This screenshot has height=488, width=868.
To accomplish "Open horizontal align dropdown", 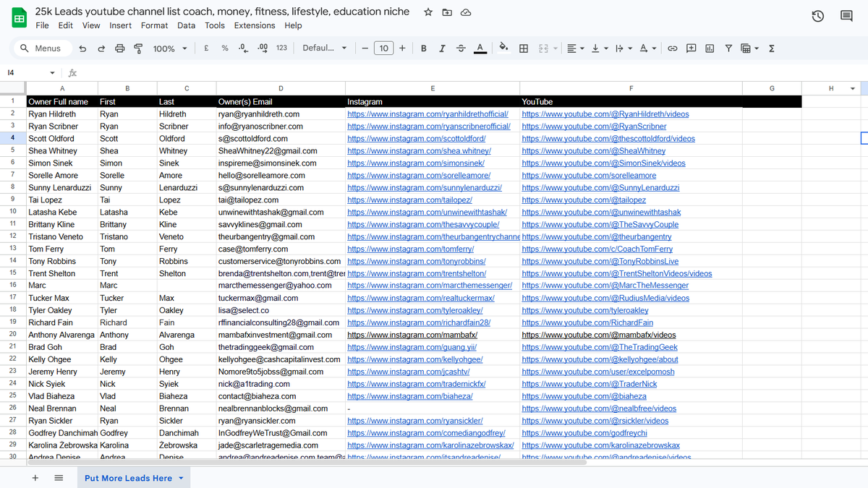I will [575, 48].
